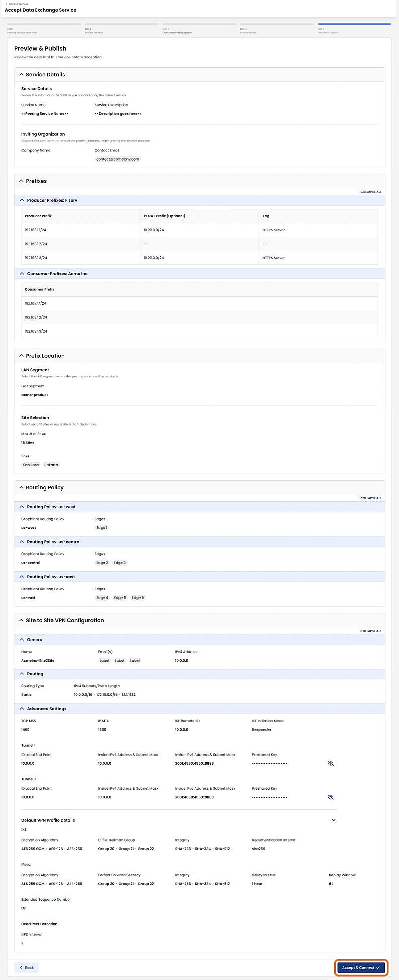Click consumer prefix 192.168.1.3/24 row
399x980 pixels.
point(200,331)
